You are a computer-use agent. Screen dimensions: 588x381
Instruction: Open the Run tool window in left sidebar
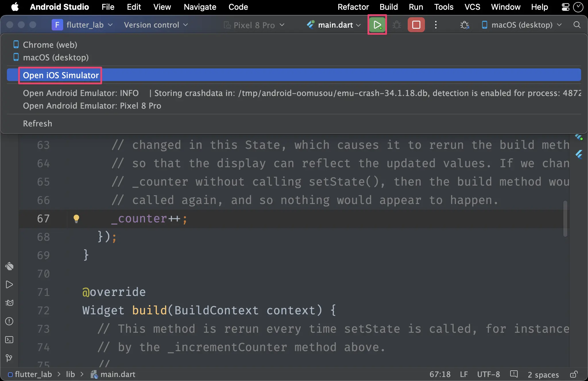[9, 284]
